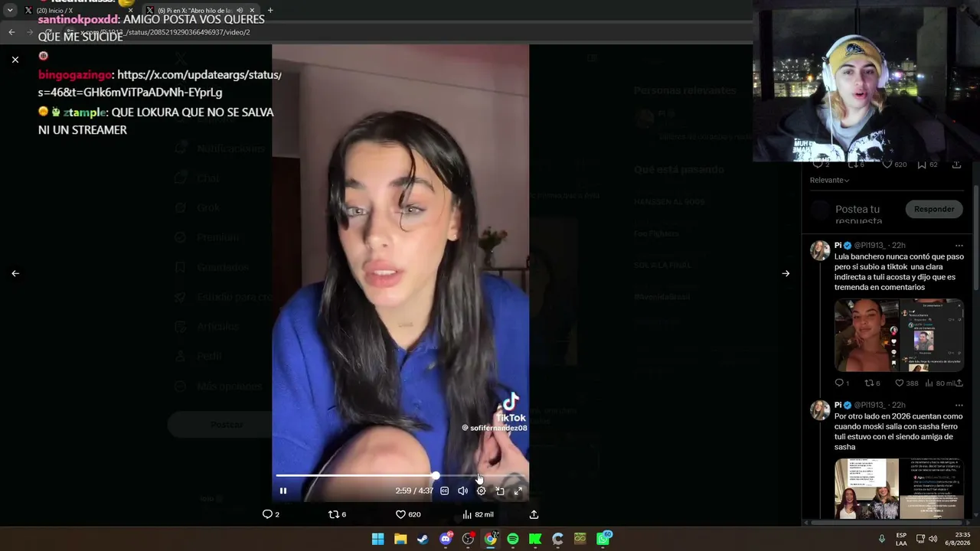Open File Explorer from taskbar
This screenshot has height=551, width=980.
pyautogui.click(x=400, y=539)
